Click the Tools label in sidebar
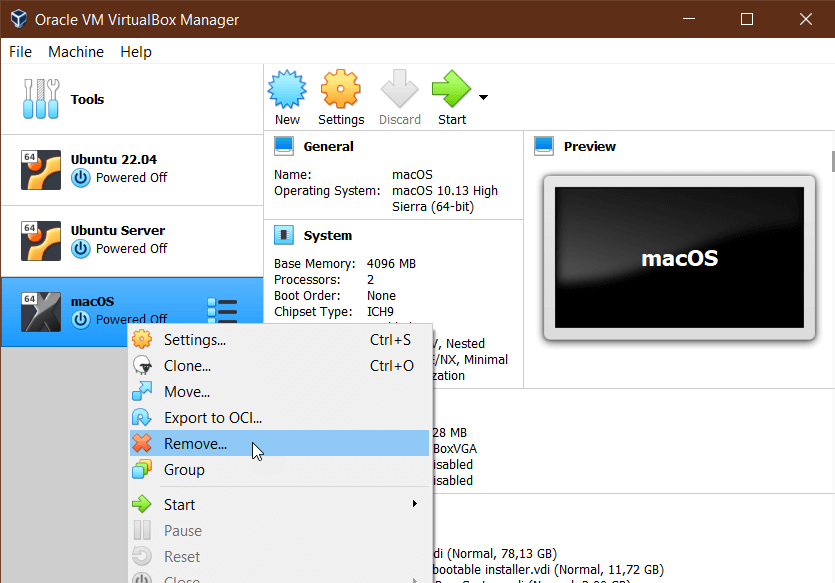The width and height of the screenshot is (835, 583). click(x=87, y=100)
